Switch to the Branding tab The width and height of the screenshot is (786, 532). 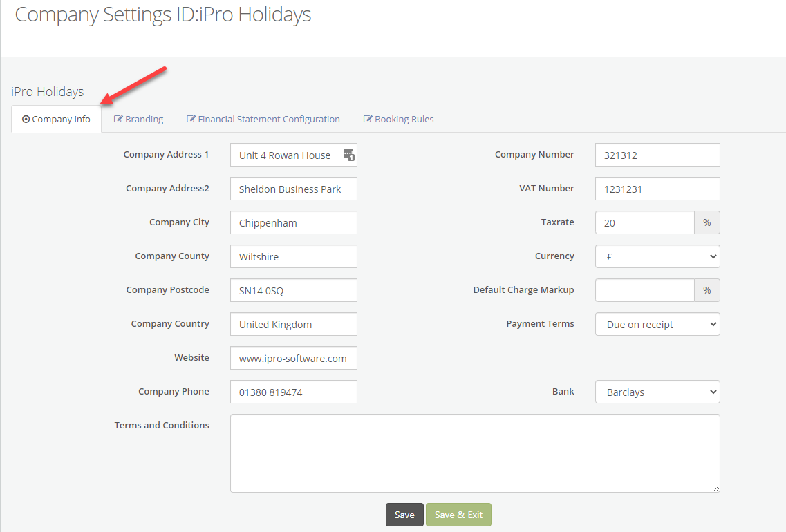tap(139, 120)
